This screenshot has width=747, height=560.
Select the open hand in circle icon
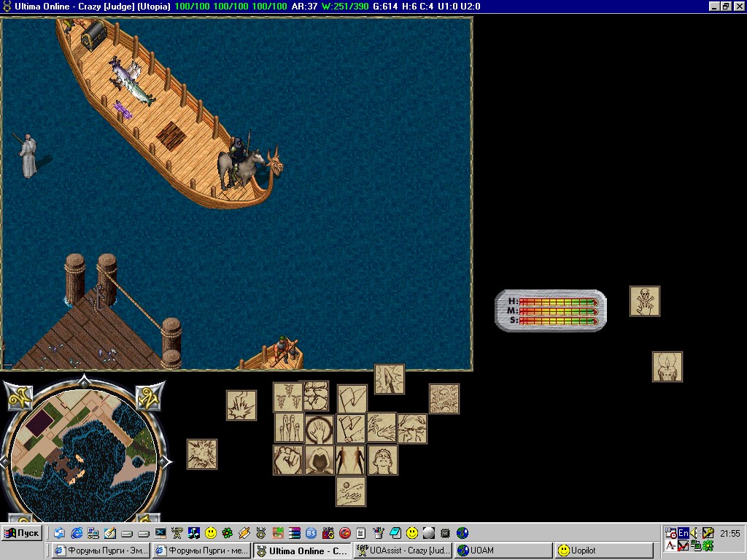coord(320,429)
